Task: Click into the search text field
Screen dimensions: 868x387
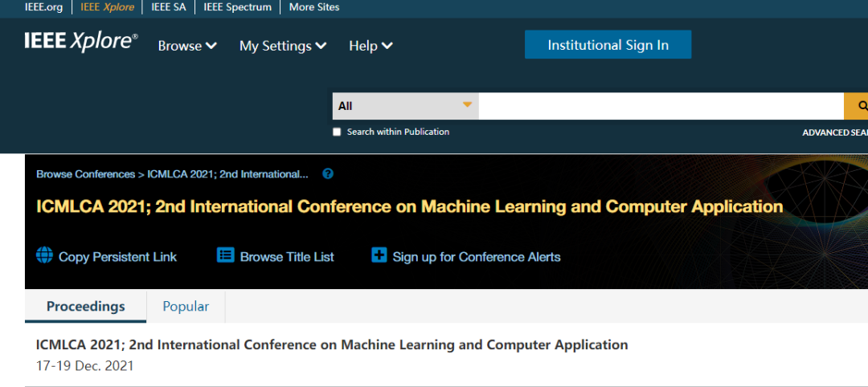Action: coord(661,106)
